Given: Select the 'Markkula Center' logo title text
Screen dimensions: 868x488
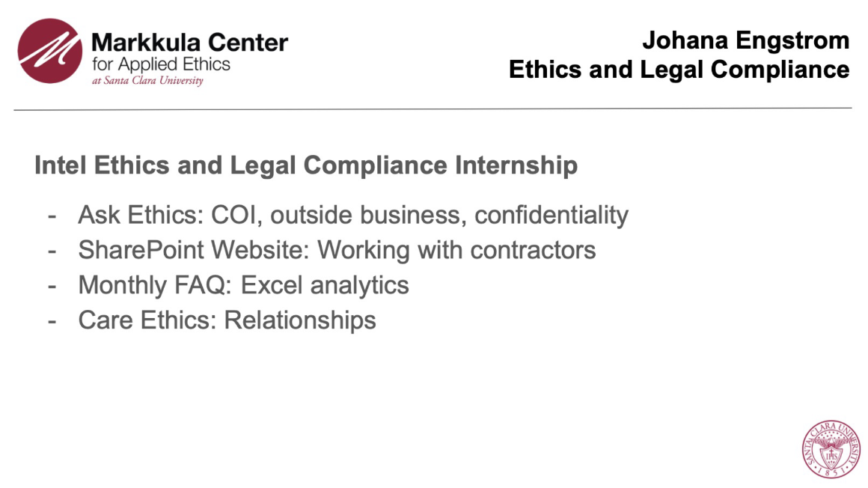Looking at the screenshot, I should (189, 42).
